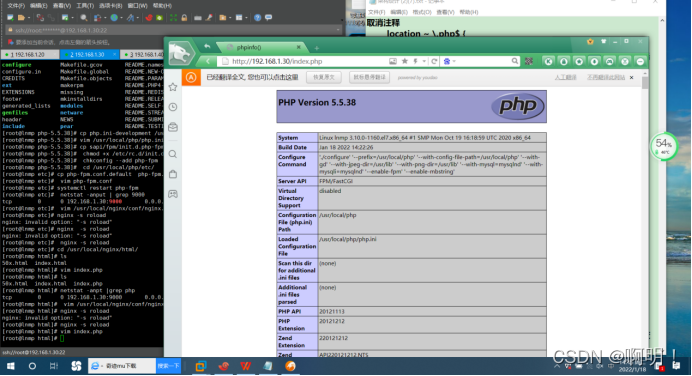
Task: Open the search engine dropdown in browser search box
Action: (x=454, y=61)
